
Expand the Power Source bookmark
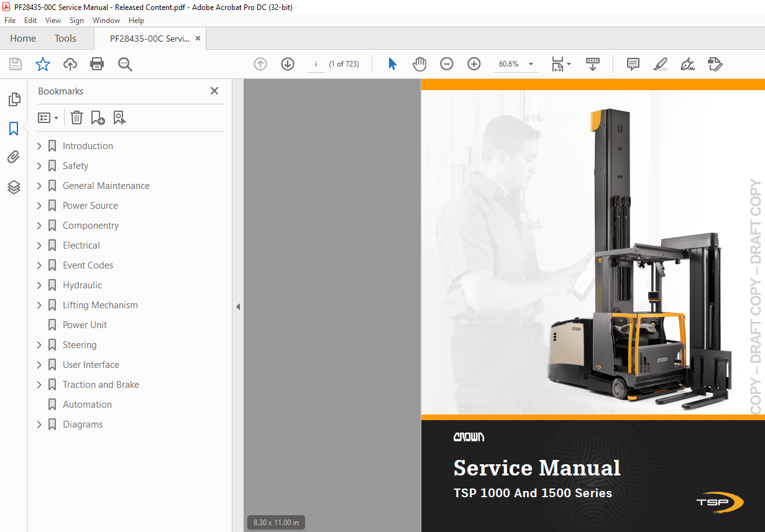[x=39, y=206]
